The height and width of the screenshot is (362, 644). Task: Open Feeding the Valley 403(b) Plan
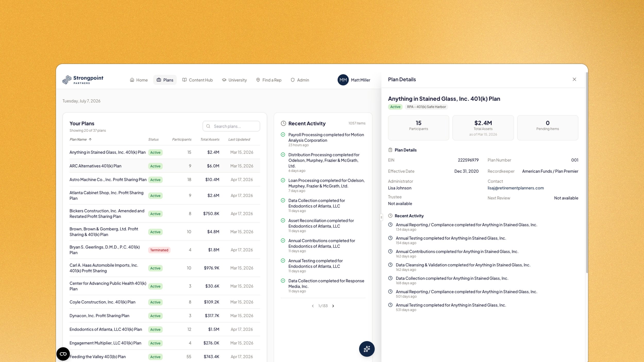click(x=165, y=357)
